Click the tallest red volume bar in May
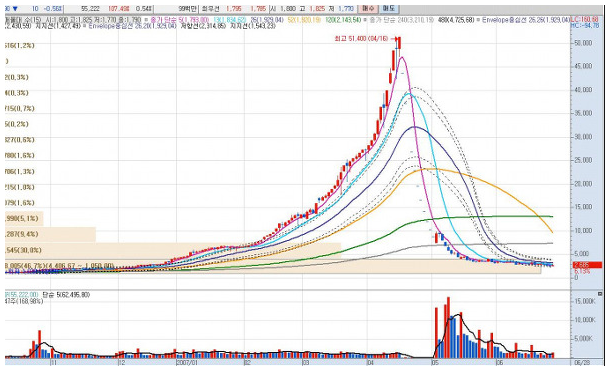 tap(448, 328)
